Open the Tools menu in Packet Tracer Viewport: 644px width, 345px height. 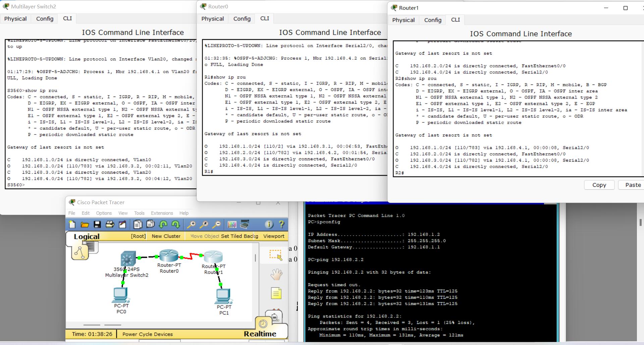[139, 213]
